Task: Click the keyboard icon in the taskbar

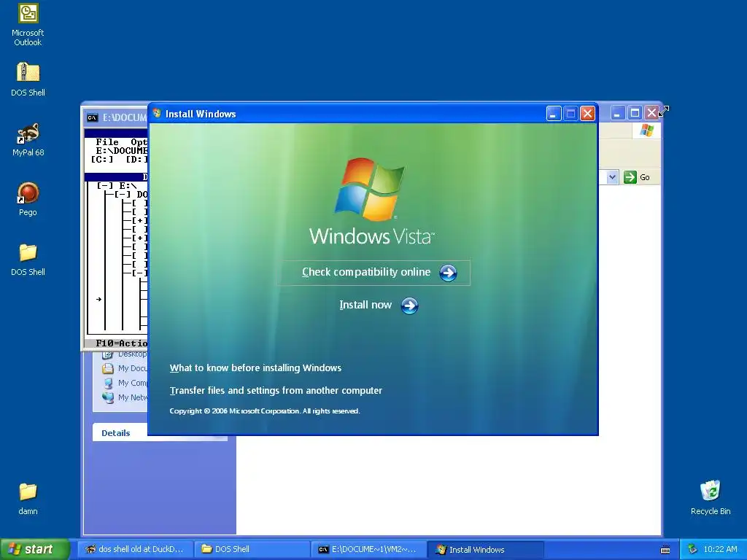Action: tap(665, 550)
